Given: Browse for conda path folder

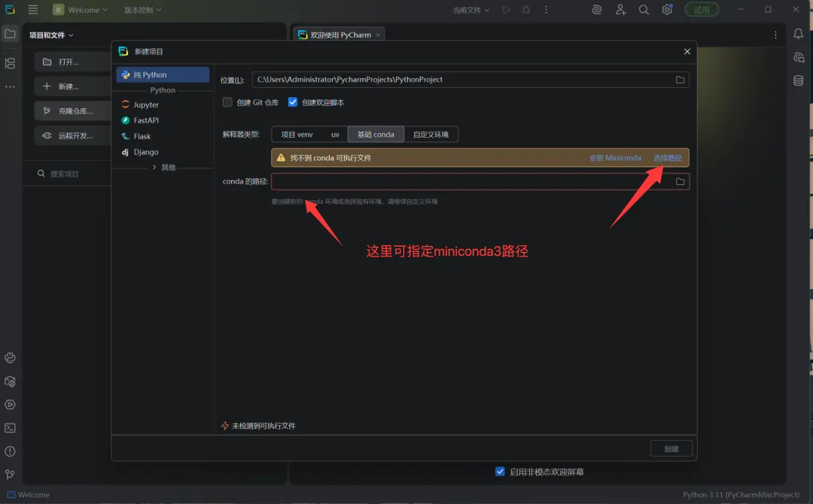Looking at the screenshot, I should tap(680, 181).
